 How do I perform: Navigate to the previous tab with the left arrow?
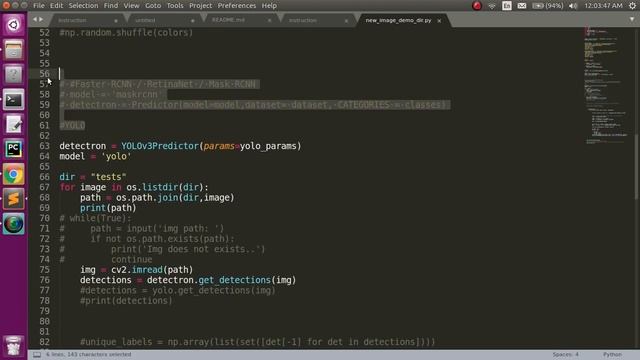pos(35,19)
